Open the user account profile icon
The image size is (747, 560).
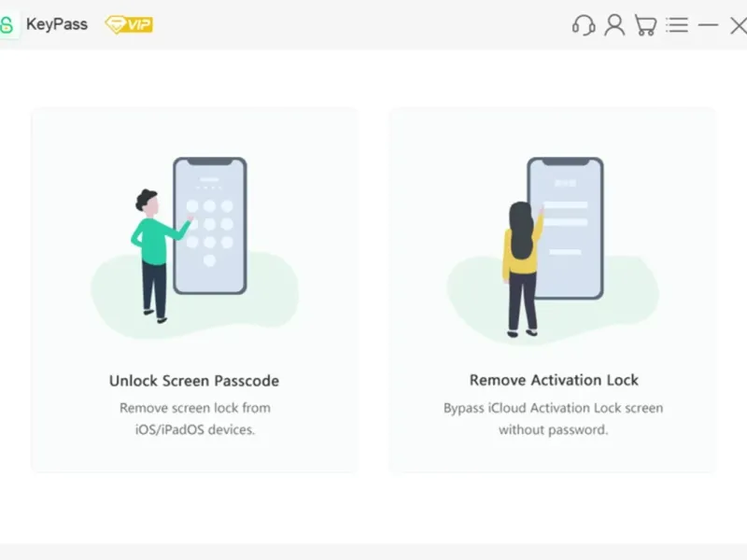pos(614,25)
